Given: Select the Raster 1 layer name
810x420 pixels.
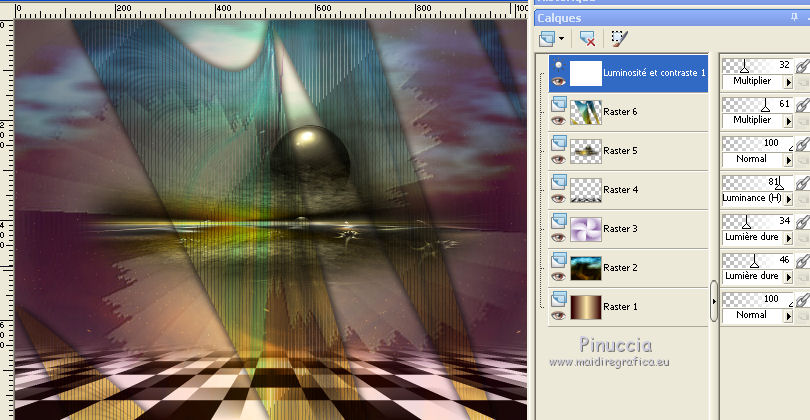Looking at the screenshot, I should (x=620, y=306).
